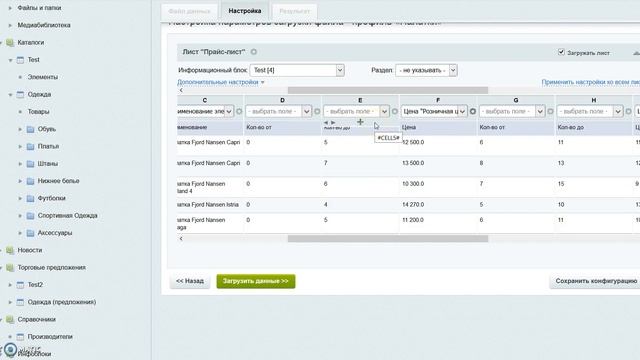Open 'Медиабиблиотека' in sidebar

click(x=44, y=25)
